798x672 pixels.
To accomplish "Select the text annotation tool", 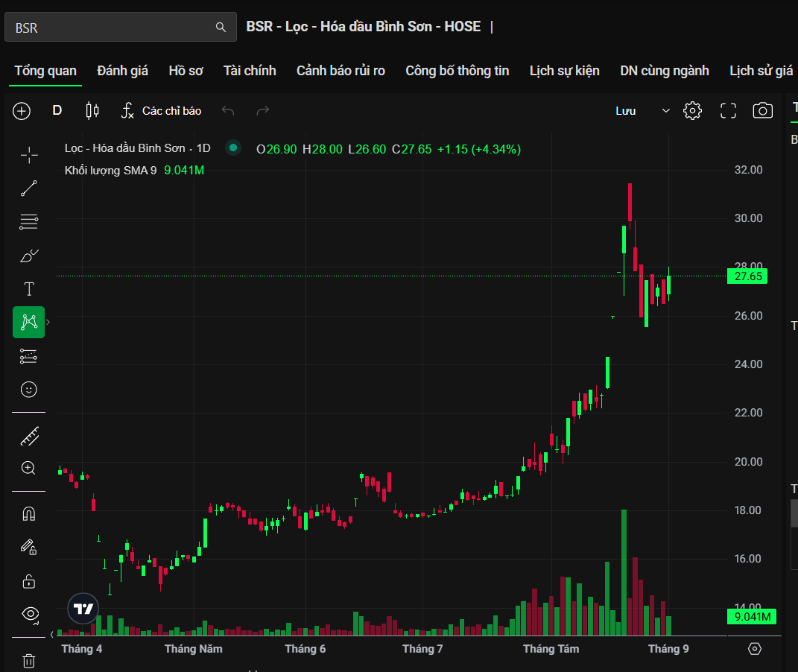I will [x=29, y=289].
